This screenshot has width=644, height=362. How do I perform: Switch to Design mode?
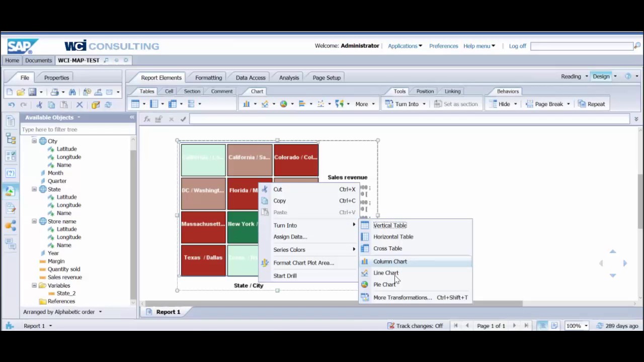point(601,76)
